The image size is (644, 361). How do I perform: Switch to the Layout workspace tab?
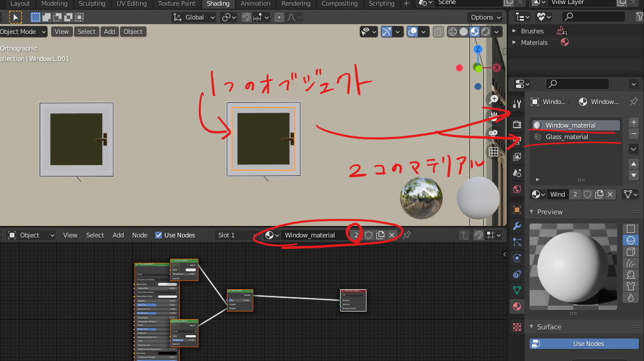click(x=20, y=3)
